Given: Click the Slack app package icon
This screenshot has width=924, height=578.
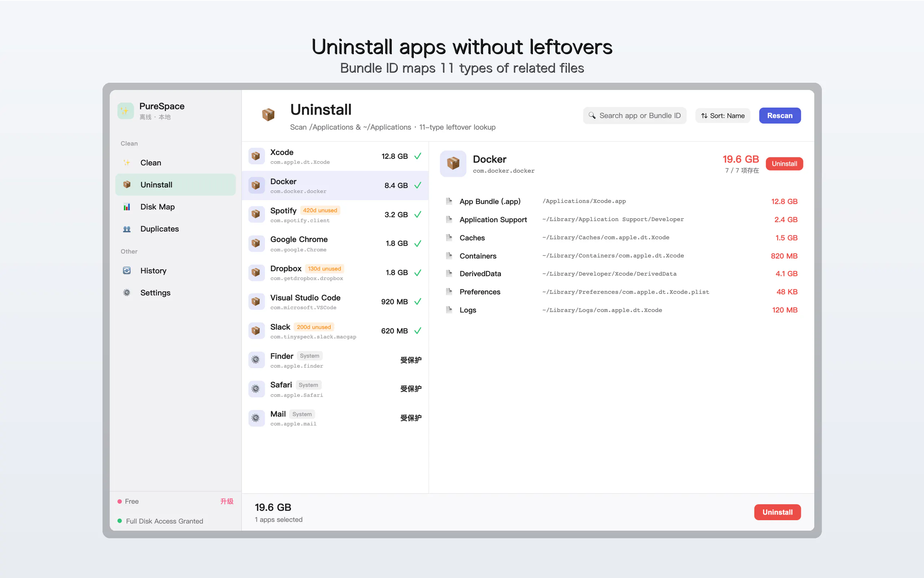Looking at the screenshot, I should coord(256,331).
